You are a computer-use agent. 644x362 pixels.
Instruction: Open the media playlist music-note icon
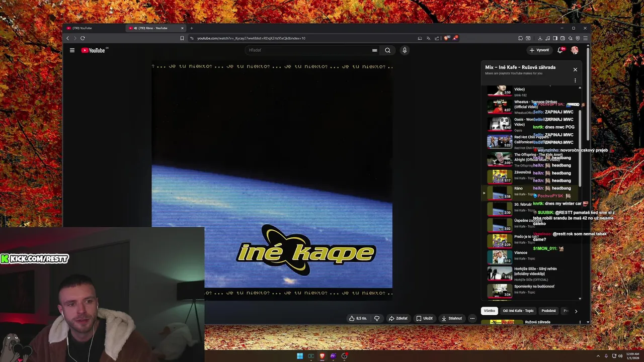click(x=547, y=38)
